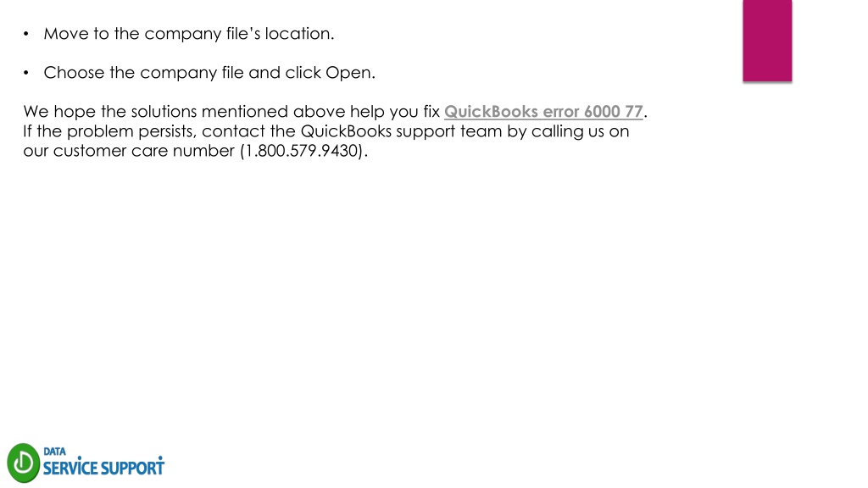The image size is (868, 488).
Task: Click the words 'calling us on' in paragraph
Action: 580,131
